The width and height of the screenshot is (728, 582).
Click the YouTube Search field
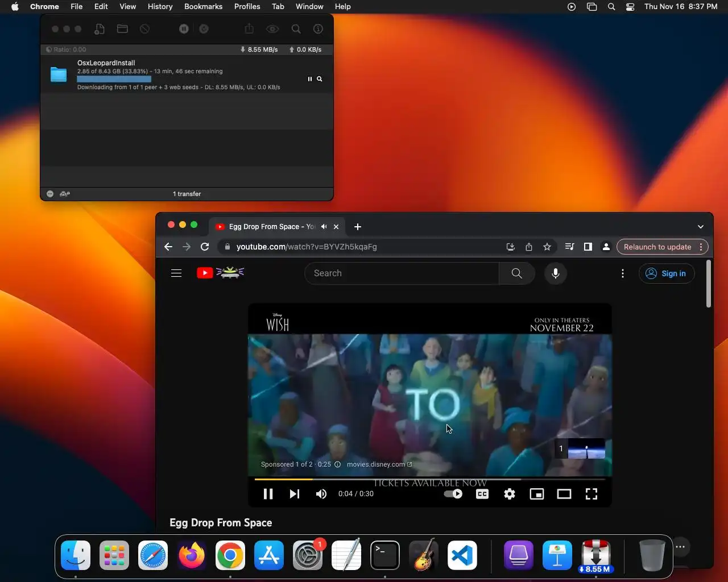tap(402, 273)
